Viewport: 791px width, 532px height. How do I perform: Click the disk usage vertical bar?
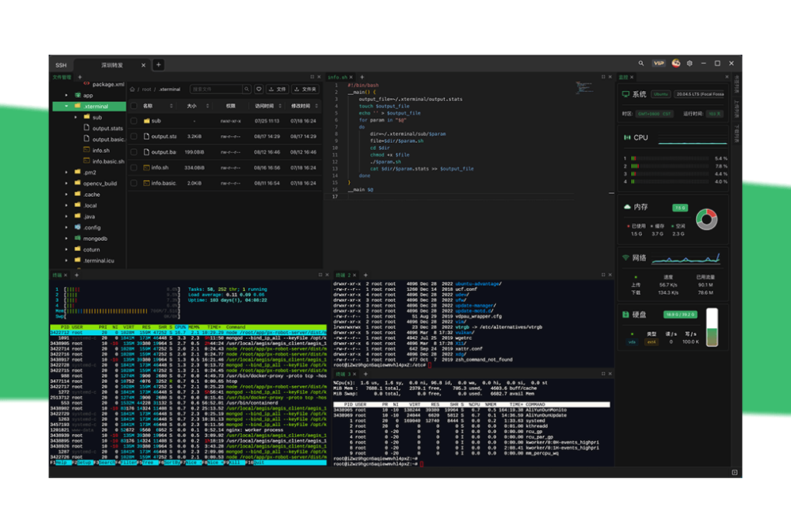[x=711, y=327]
